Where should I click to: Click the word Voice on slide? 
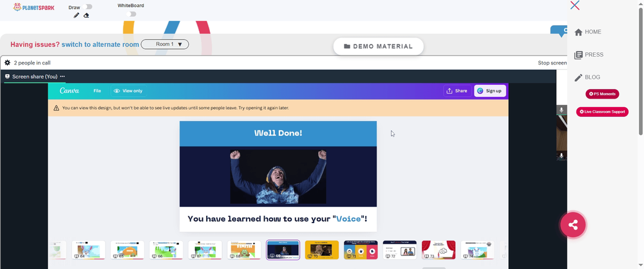click(x=348, y=219)
